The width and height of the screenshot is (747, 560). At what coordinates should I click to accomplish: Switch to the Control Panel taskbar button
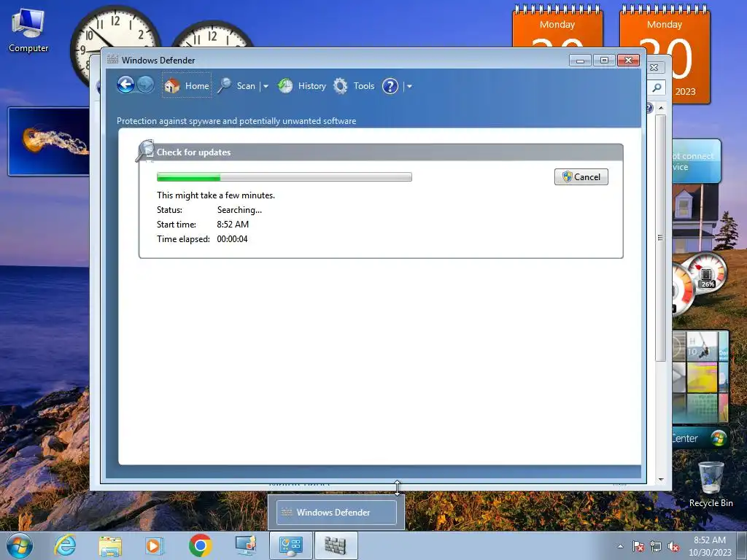[x=291, y=545]
